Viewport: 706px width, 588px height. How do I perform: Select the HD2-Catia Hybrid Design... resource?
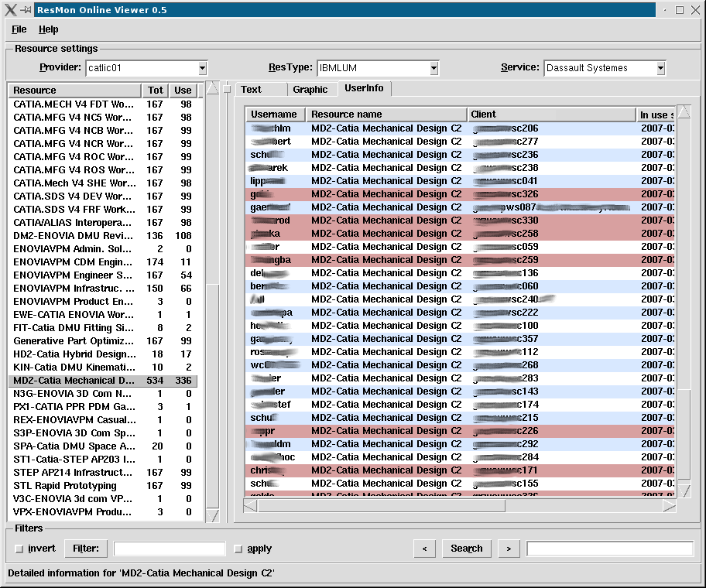coord(103,354)
